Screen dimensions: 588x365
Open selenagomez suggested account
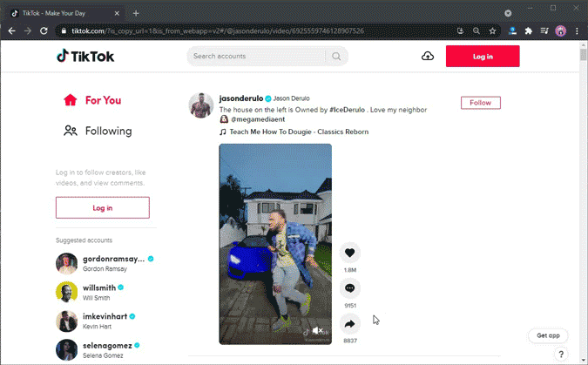(x=107, y=346)
